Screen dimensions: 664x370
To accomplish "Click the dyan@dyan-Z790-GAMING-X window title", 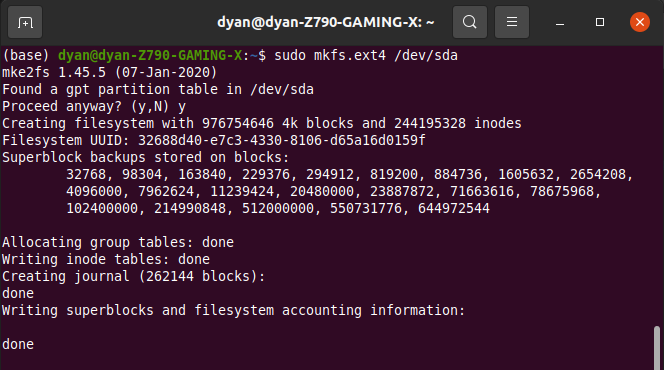I will click(x=326, y=22).
